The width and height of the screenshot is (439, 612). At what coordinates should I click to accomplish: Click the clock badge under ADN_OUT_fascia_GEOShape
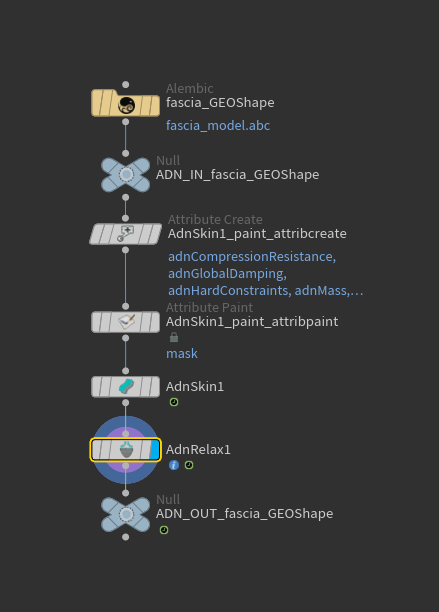pos(164,530)
